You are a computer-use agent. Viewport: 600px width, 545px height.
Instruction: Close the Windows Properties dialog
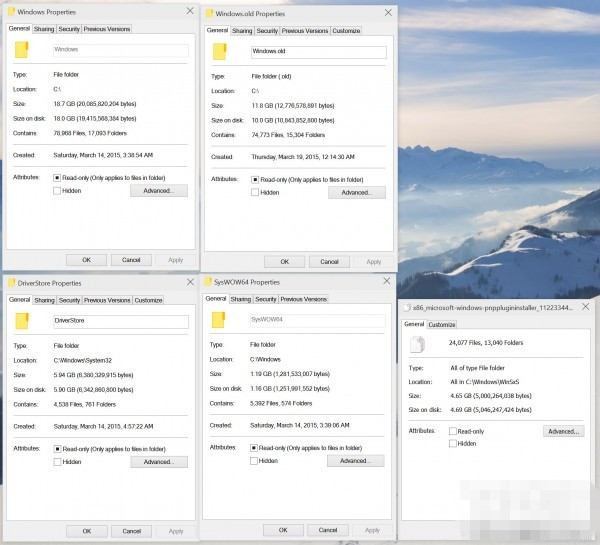[x=190, y=11]
